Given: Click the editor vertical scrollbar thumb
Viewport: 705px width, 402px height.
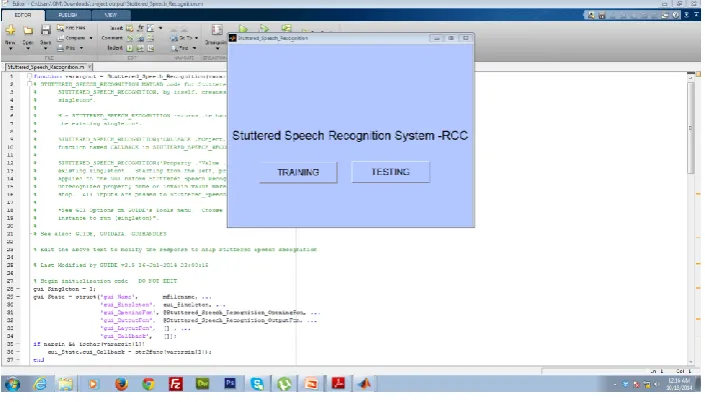Looking at the screenshot, I should point(691,127).
